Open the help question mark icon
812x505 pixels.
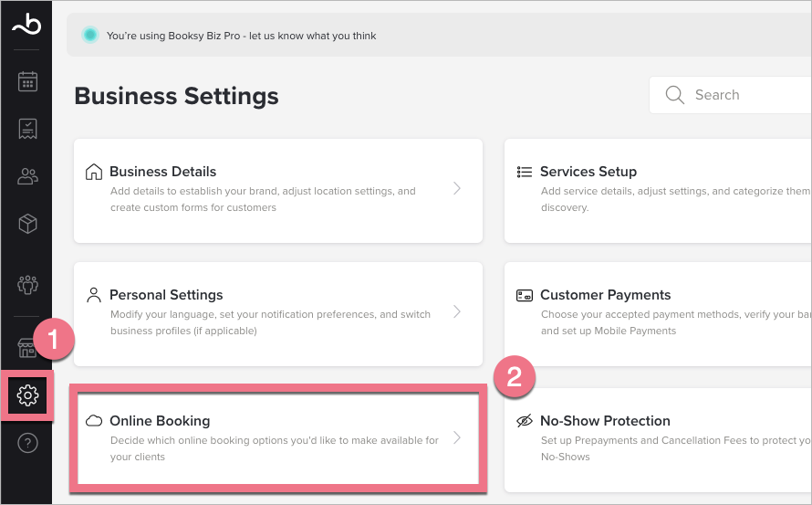(x=27, y=444)
